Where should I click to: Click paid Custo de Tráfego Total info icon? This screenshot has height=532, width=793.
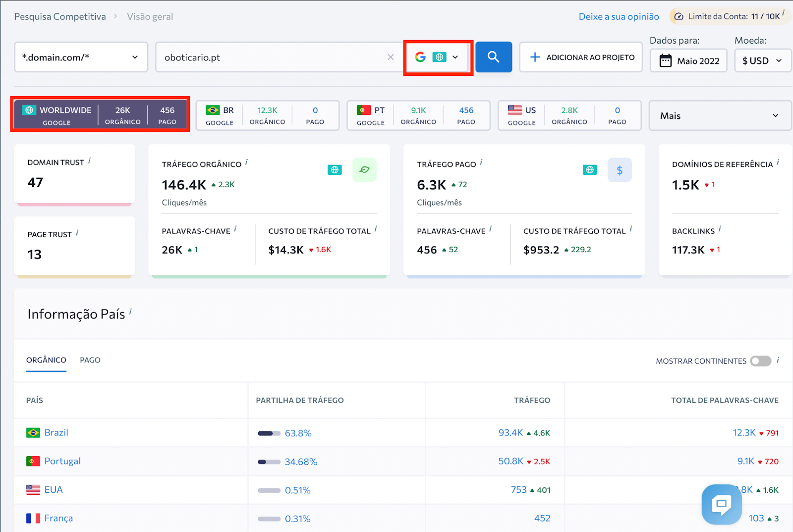coord(631,229)
